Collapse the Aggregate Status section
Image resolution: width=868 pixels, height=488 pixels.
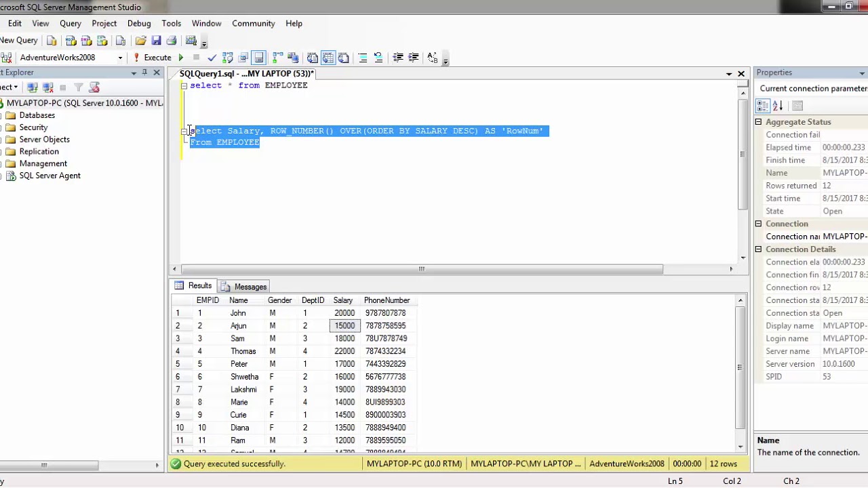point(759,122)
